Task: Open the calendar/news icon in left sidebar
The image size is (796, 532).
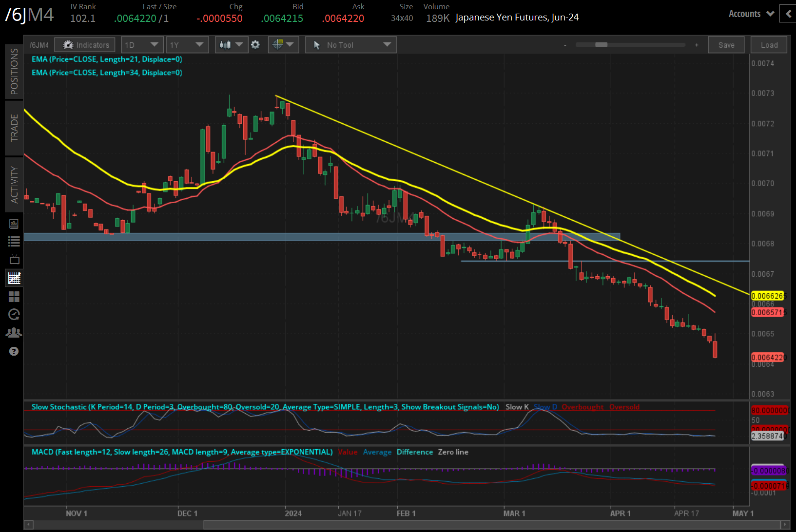Action: [x=14, y=223]
